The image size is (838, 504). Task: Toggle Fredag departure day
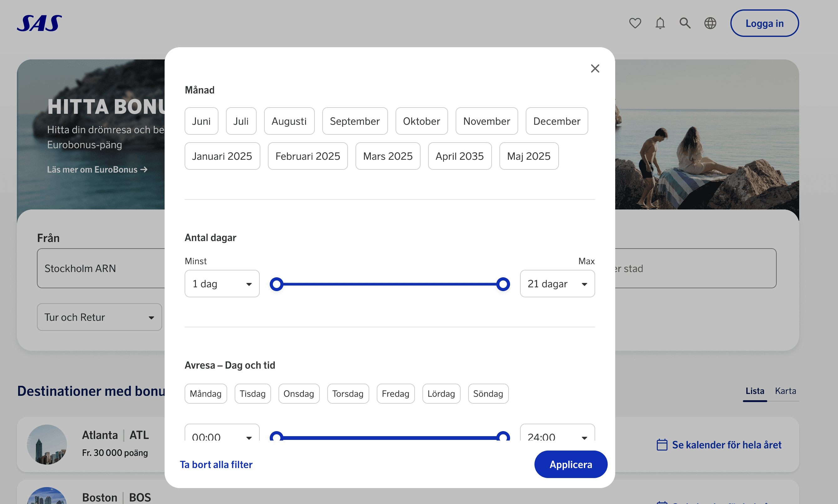395,394
